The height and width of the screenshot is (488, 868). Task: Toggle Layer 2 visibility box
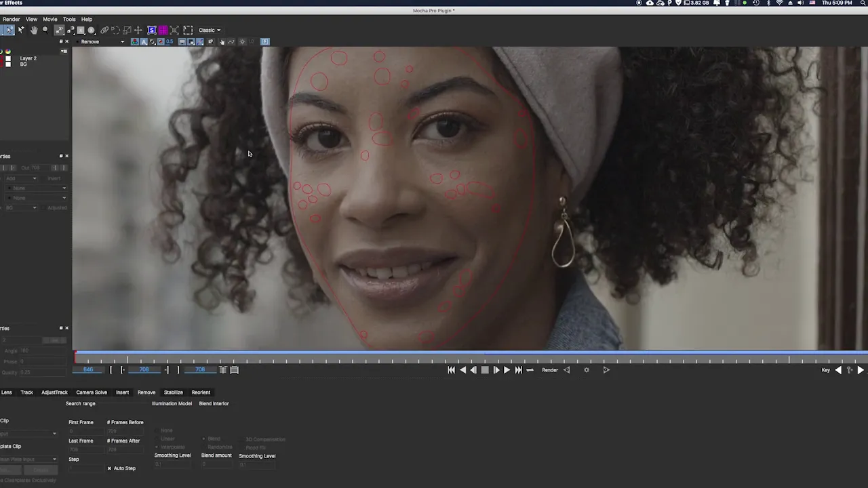[x=8, y=58]
